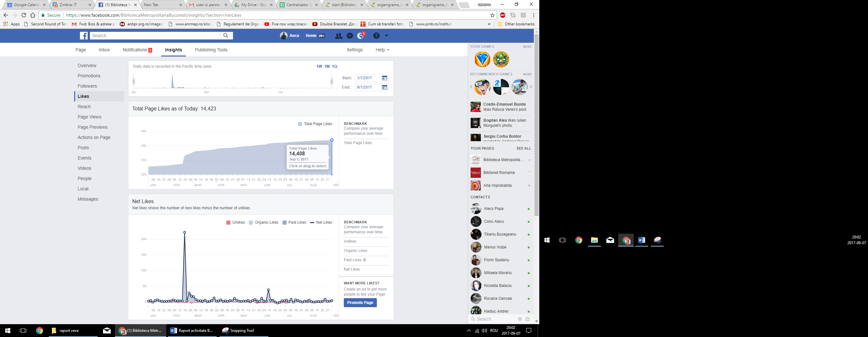Viewport: 868px width, 337px height.
Task: Click the Facebook logo icon
Action: 83,36
